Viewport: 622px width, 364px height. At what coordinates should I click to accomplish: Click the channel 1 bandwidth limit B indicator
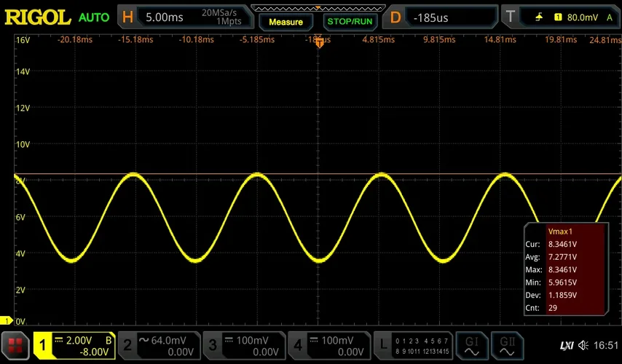pyautogui.click(x=109, y=341)
